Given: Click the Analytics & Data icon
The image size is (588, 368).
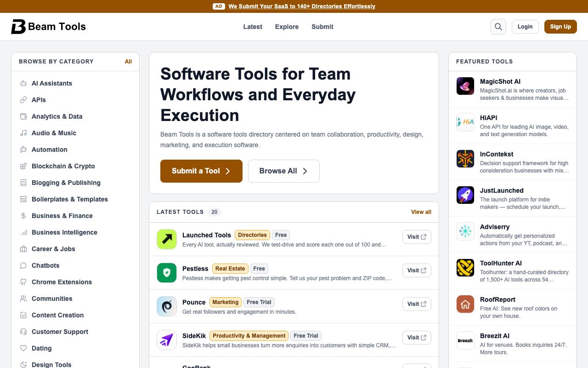Looking at the screenshot, I should coord(23,116).
